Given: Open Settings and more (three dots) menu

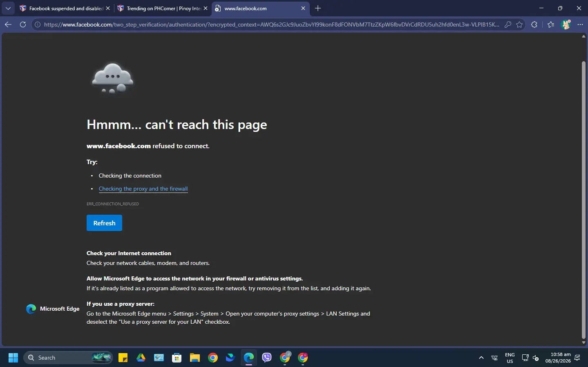Looking at the screenshot, I should (580, 24).
